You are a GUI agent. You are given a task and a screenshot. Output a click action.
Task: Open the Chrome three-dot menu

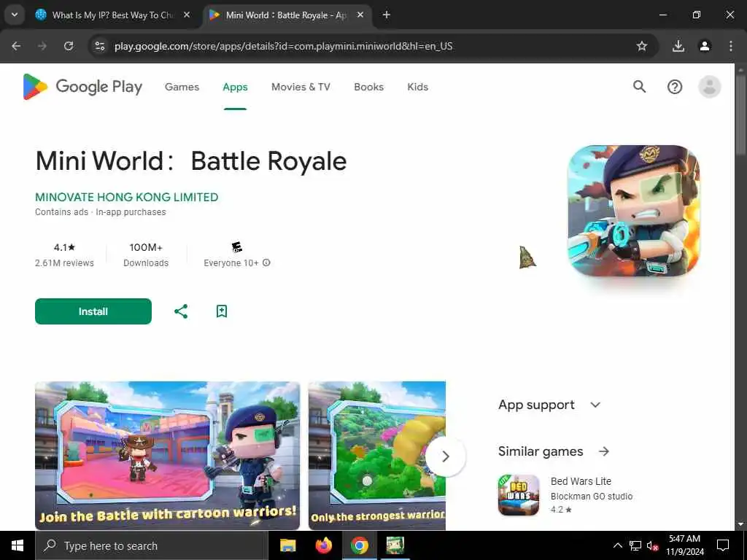[x=731, y=46]
